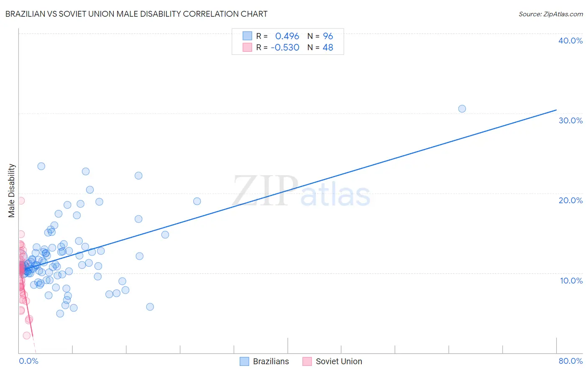Click the ZIPatlas watermark
Viewport: 588px width, 373px height.
point(302,192)
